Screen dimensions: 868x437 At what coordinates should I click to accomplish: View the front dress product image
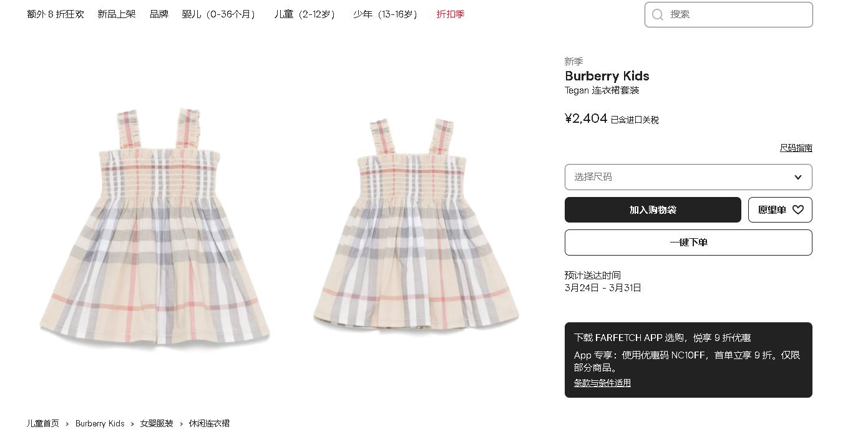click(x=155, y=226)
